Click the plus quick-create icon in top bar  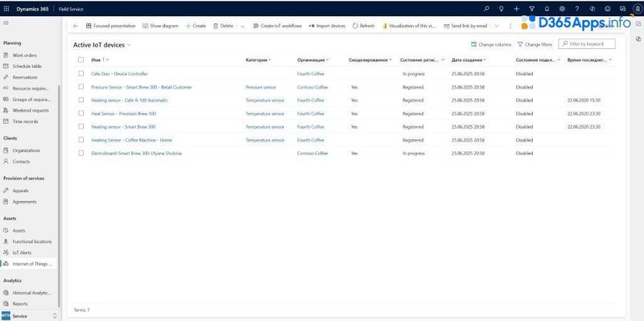517,9
